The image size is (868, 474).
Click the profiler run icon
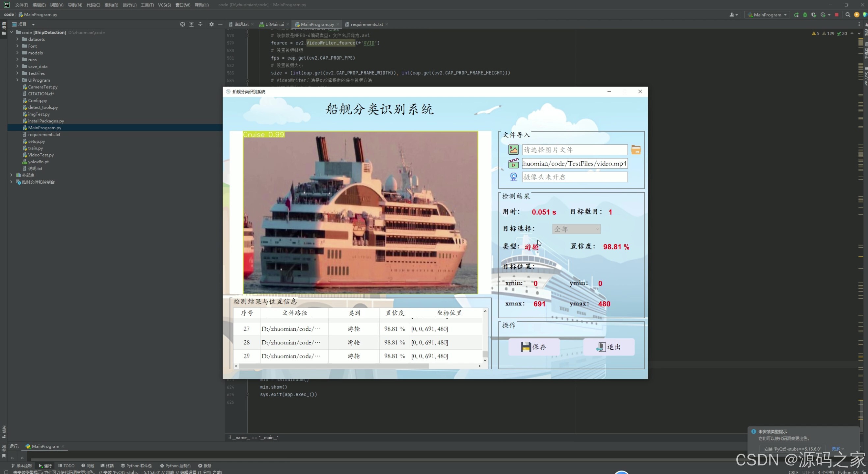pyautogui.click(x=824, y=15)
